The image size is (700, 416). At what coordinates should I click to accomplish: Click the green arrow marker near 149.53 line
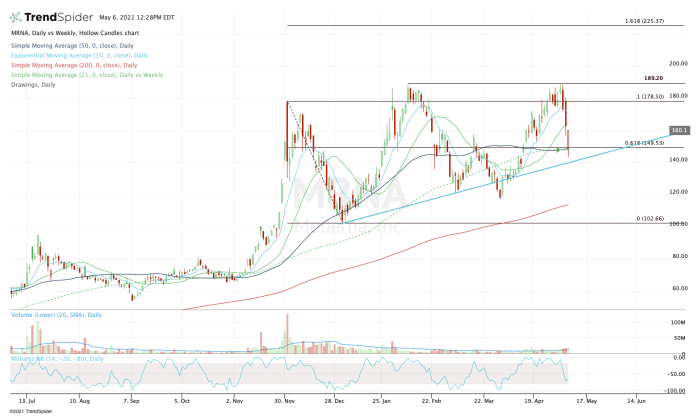pyautogui.click(x=558, y=150)
